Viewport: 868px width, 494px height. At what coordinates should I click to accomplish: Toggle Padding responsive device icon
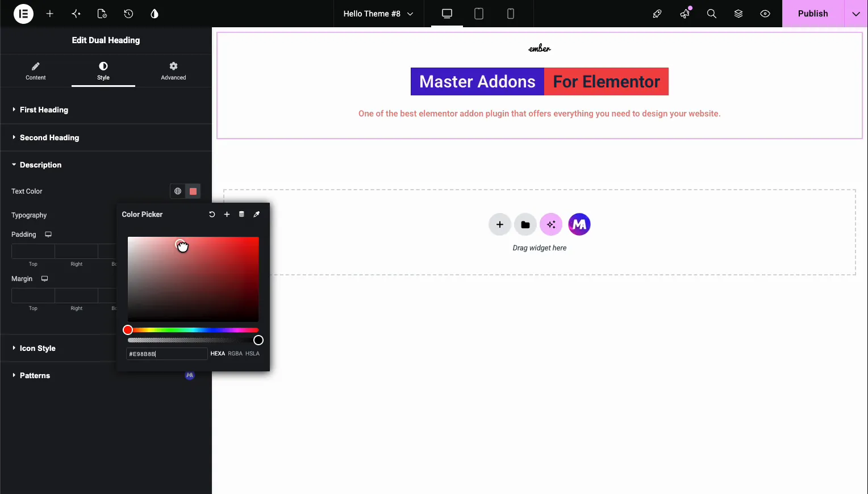click(48, 235)
